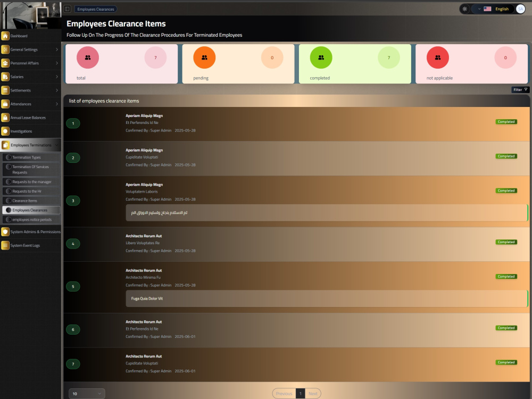Screen dimensions: 532x399
Task: Expand Settlements chevron
Action: click(57, 90)
